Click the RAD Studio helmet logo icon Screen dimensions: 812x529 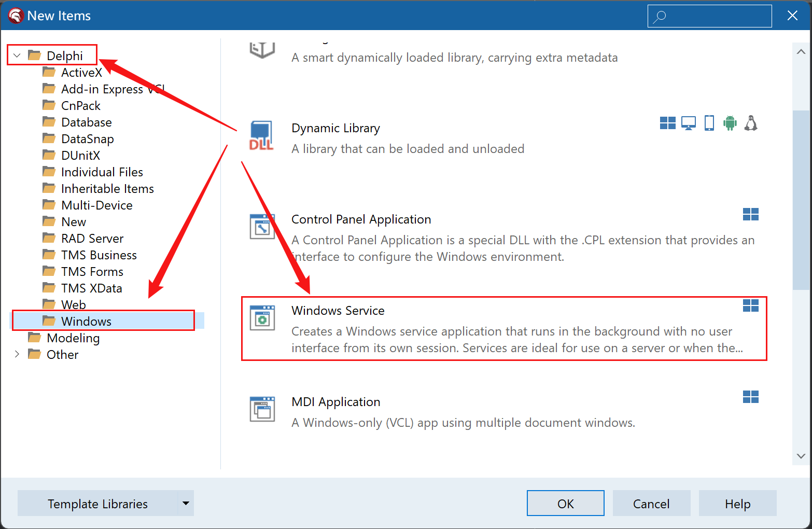(16, 16)
